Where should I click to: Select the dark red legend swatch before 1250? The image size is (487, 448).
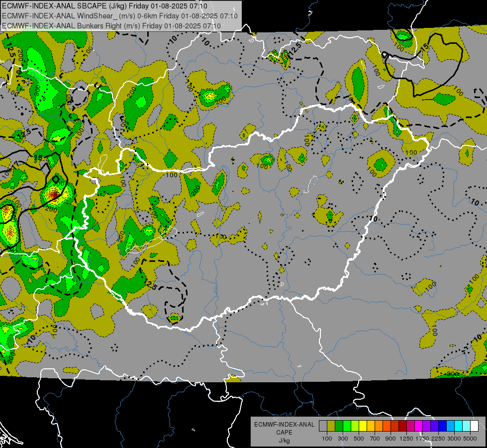pos(403,426)
